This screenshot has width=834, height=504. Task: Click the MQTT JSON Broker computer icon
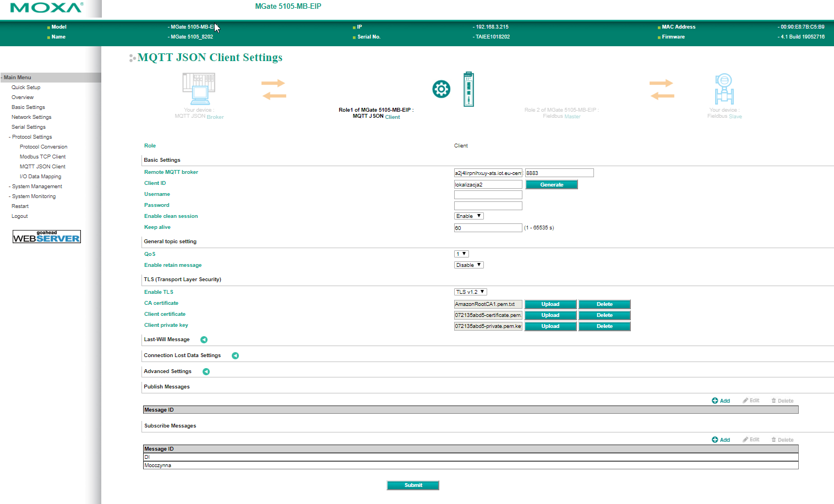(199, 89)
